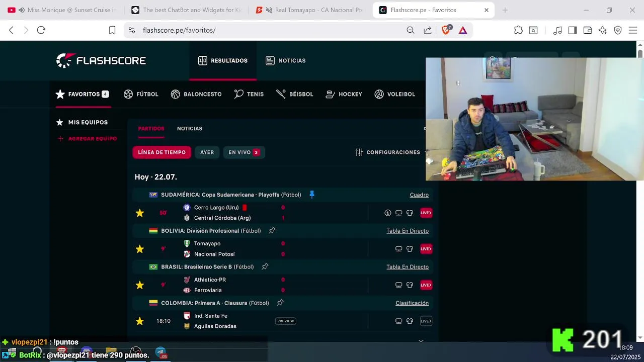The width and height of the screenshot is (644, 362).
Task: Open the Hockey sport section
Action: 344,94
